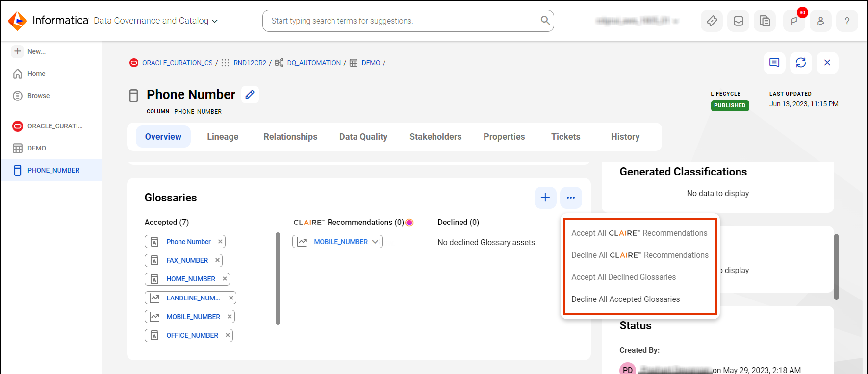
Task: Switch to the Stakeholders tab
Action: (x=435, y=137)
